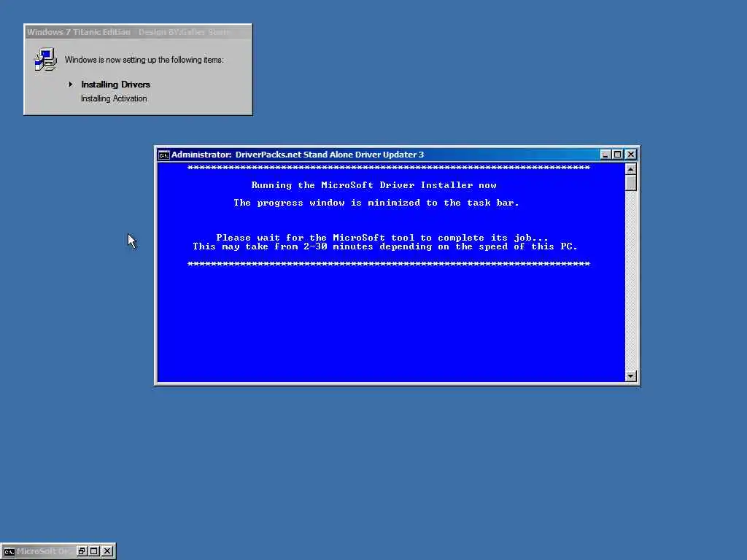Close the DriverPacks Driver Updater window
The width and height of the screenshot is (747, 560).
pyautogui.click(x=631, y=155)
